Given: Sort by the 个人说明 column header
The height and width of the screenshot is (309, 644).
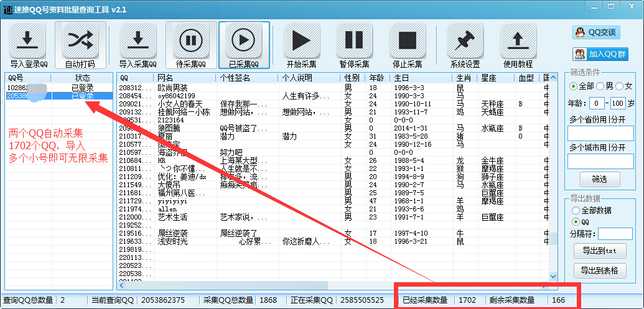Looking at the screenshot, I should pyautogui.click(x=310, y=78).
